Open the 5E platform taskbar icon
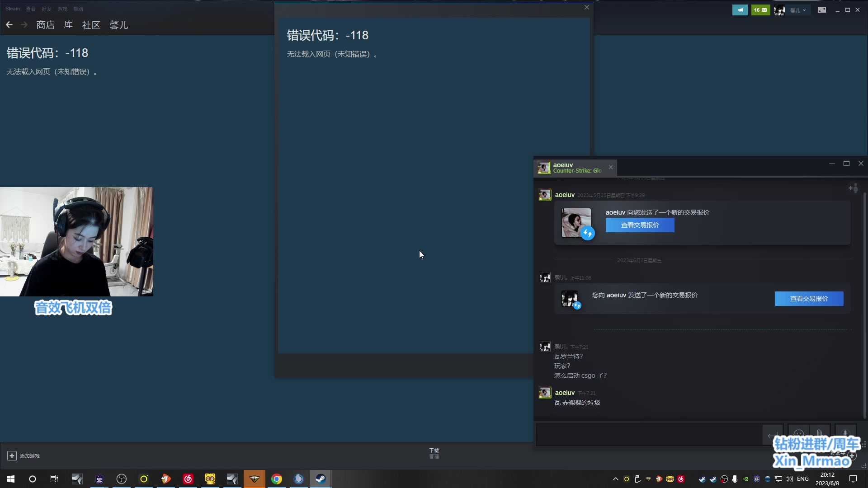Image resolution: width=868 pixels, height=488 pixels. coord(99,479)
